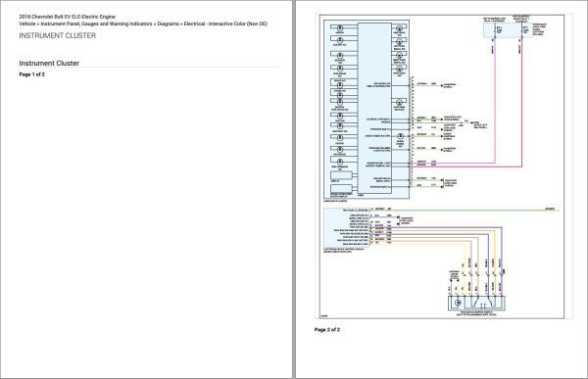588x379 pixels.
Task: Click the instrument cluster module block in the wiring diagram
Action: [x=367, y=110]
